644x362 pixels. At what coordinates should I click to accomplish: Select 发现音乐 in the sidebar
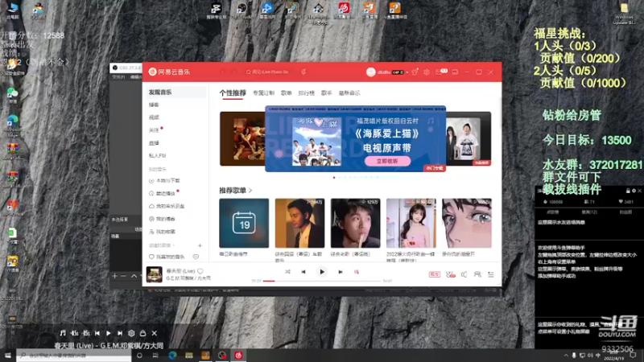(175, 93)
